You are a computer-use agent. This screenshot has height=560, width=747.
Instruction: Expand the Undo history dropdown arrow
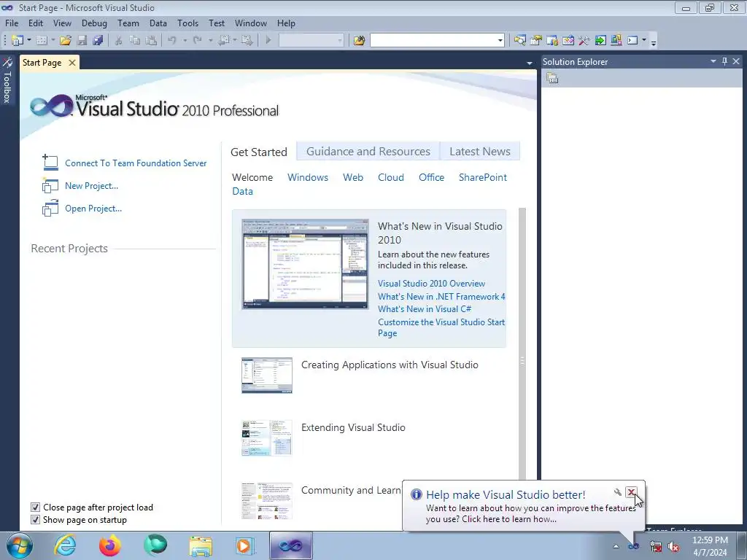(185, 41)
